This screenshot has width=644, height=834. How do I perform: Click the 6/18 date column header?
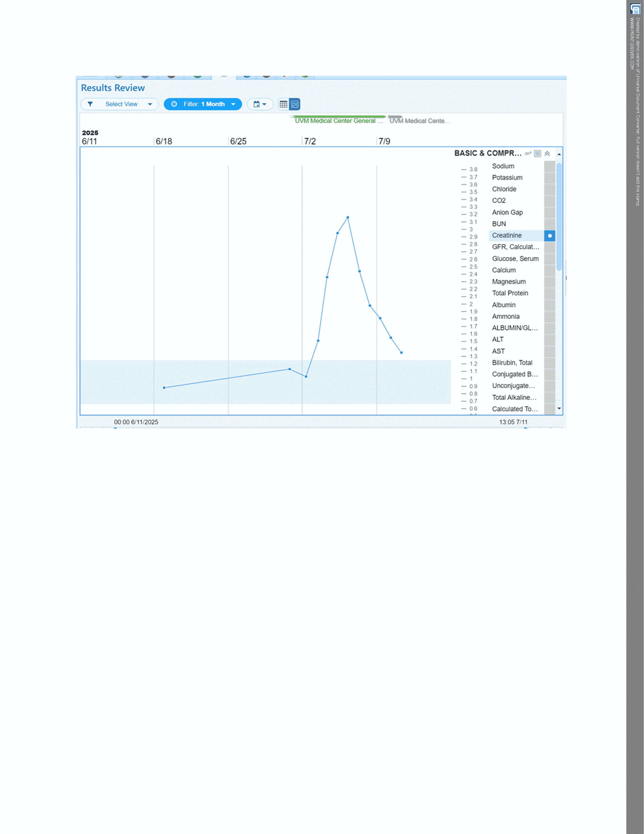coord(164,142)
